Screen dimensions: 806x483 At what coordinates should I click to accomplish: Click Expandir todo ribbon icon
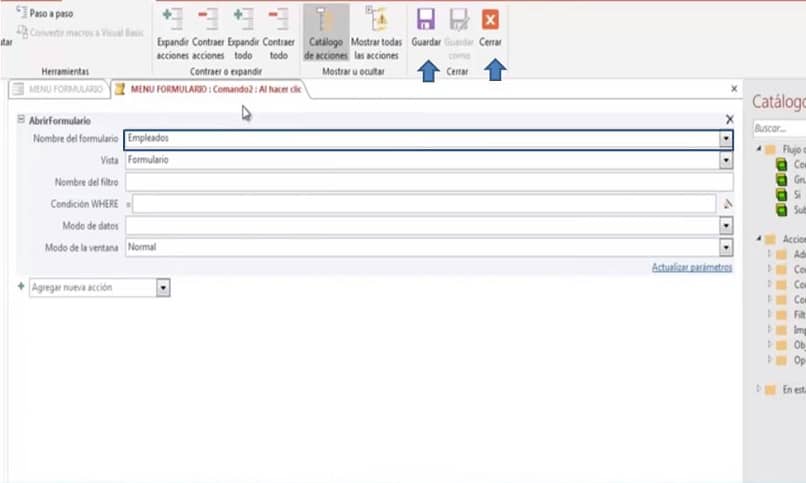point(243,22)
